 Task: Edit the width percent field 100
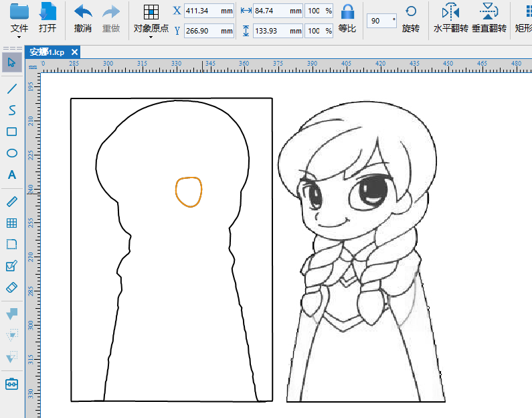pyautogui.click(x=319, y=11)
